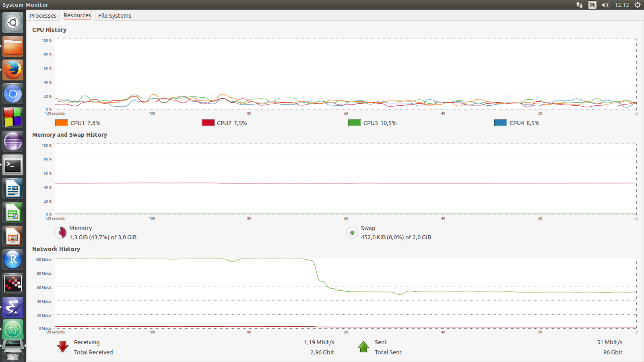Open the red dots app in dock
The height and width of the screenshot is (362, 644).
(13, 284)
